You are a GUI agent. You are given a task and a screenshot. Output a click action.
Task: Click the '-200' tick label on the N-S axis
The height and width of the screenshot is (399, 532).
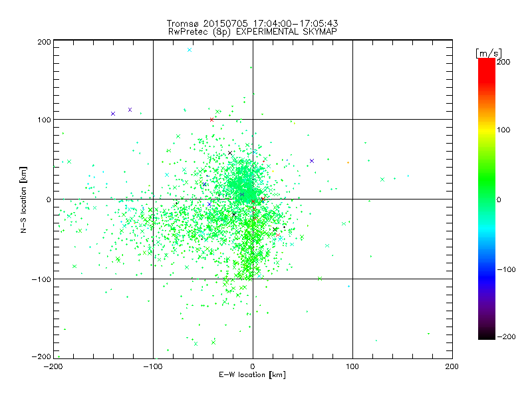(x=41, y=356)
